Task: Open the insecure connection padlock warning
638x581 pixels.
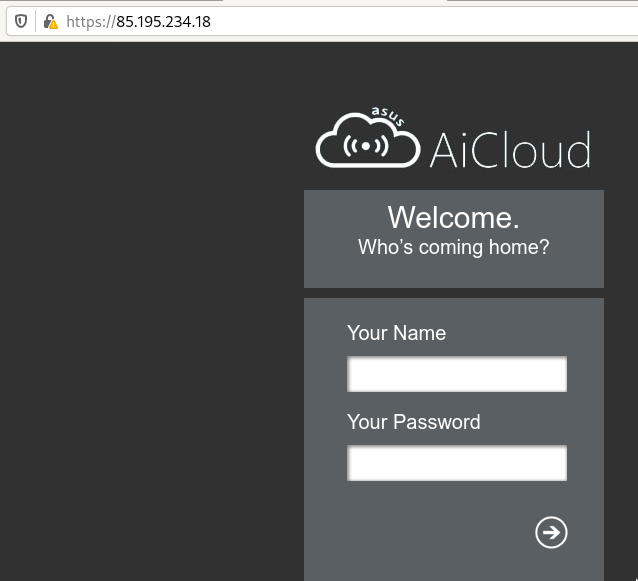Action: tap(50, 22)
